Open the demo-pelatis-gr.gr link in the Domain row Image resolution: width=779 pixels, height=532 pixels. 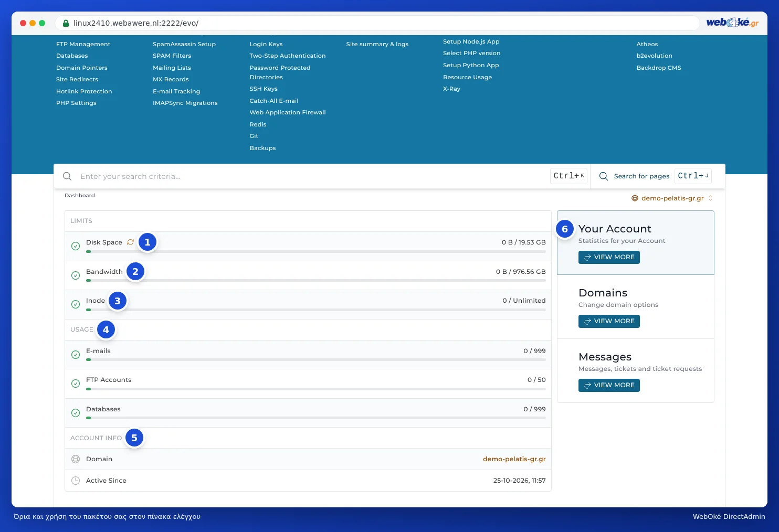pyautogui.click(x=514, y=459)
